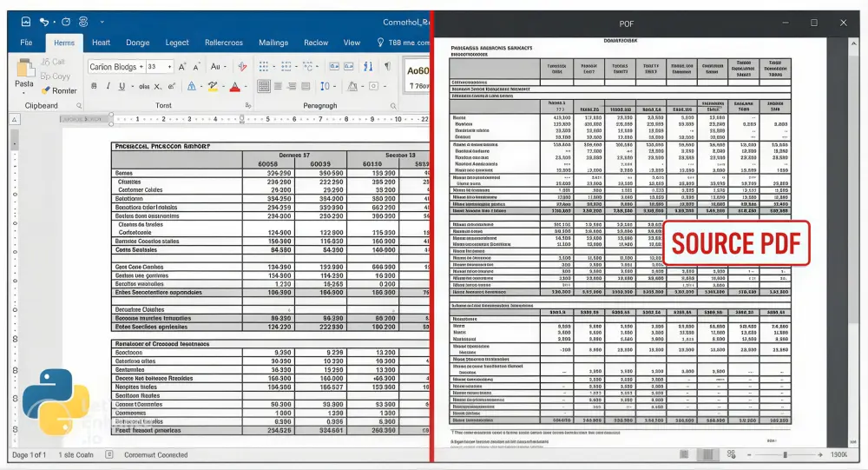The width and height of the screenshot is (868, 470).
Task: Toggle the show paragraph marks icon
Action: pyautogui.click(x=387, y=67)
